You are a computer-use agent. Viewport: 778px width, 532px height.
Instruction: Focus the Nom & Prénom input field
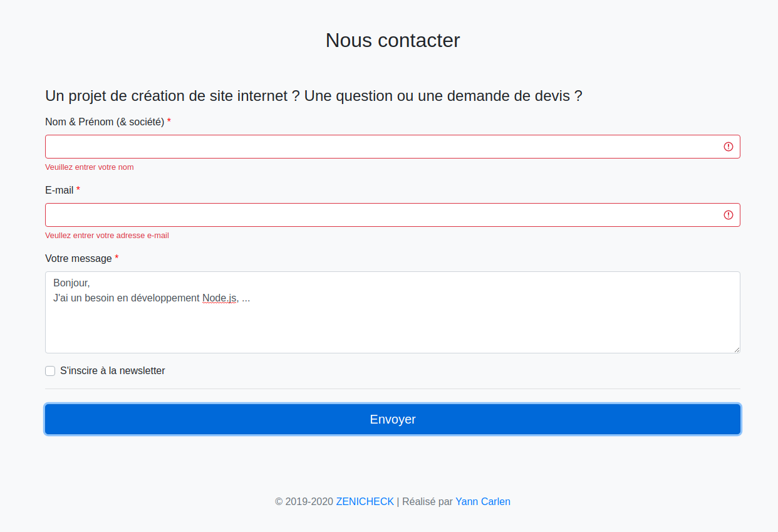(393, 147)
